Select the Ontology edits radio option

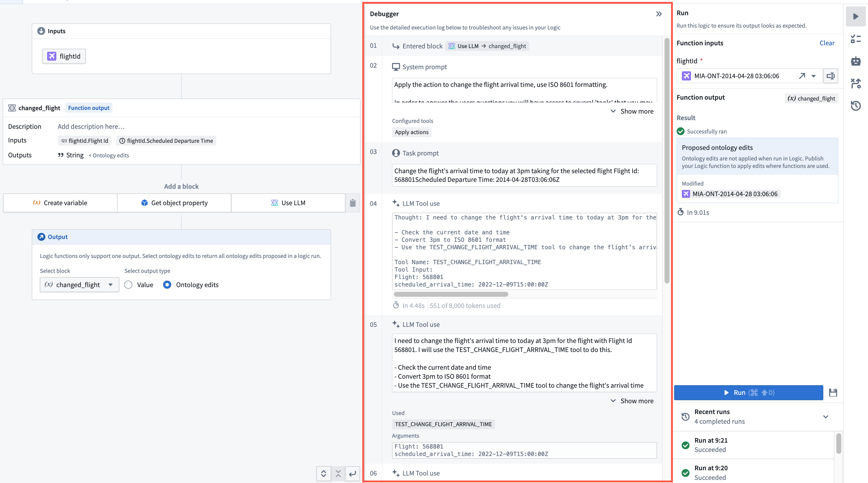coord(167,285)
